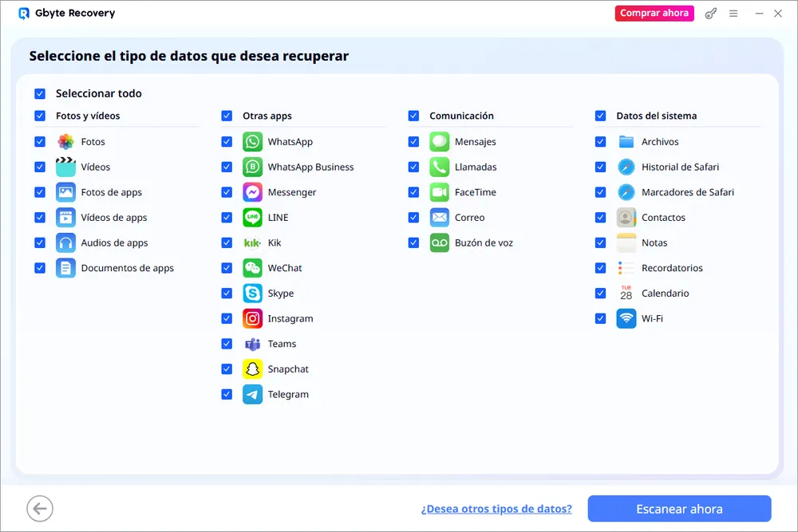This screenshot has height=532, width=798.
Task: Click the 'WhatsApp Business' label
Action: 310,167
